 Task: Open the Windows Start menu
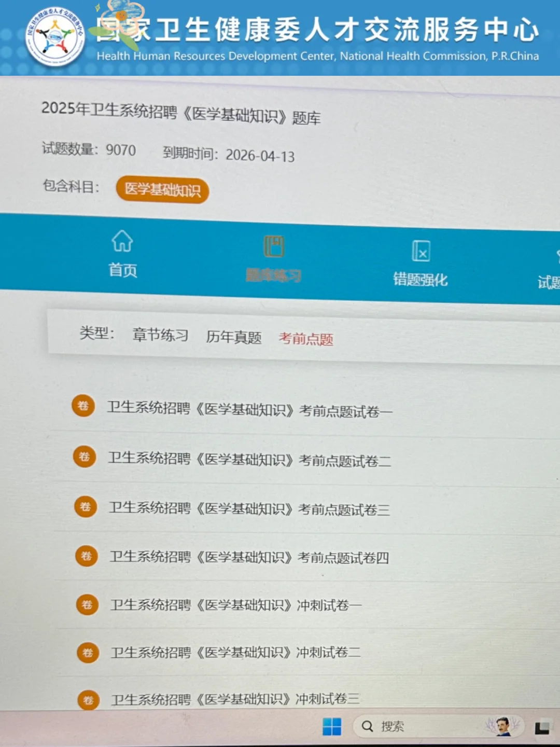coord(332,727)
